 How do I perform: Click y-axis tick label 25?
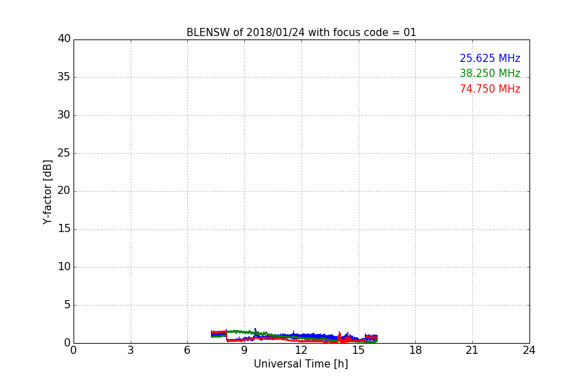(x=64, y=153)
